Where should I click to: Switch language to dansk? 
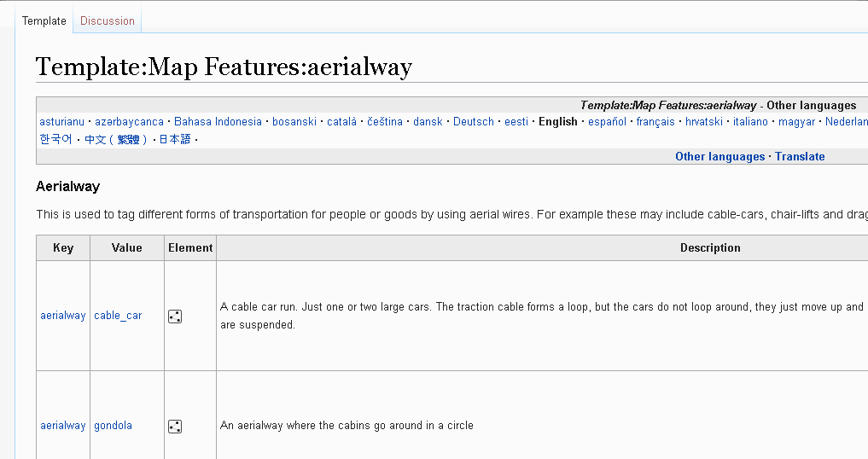pos(428,122)
